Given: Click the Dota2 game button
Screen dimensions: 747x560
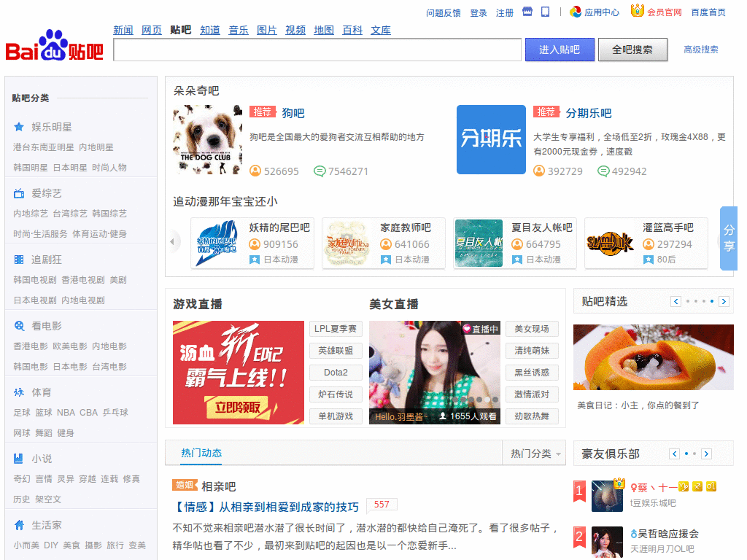Looking at the screenshot, I should point(336,373).
